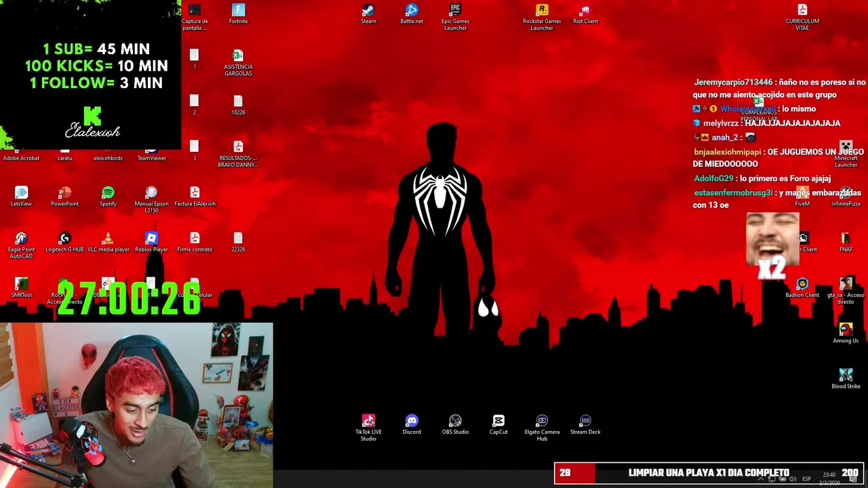Select the Firma contrato PDF

195,242
